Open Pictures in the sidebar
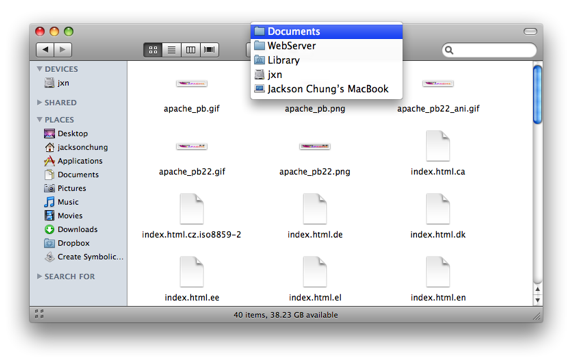Viewport: 580px width, 363px height. (x=65, y=188)
